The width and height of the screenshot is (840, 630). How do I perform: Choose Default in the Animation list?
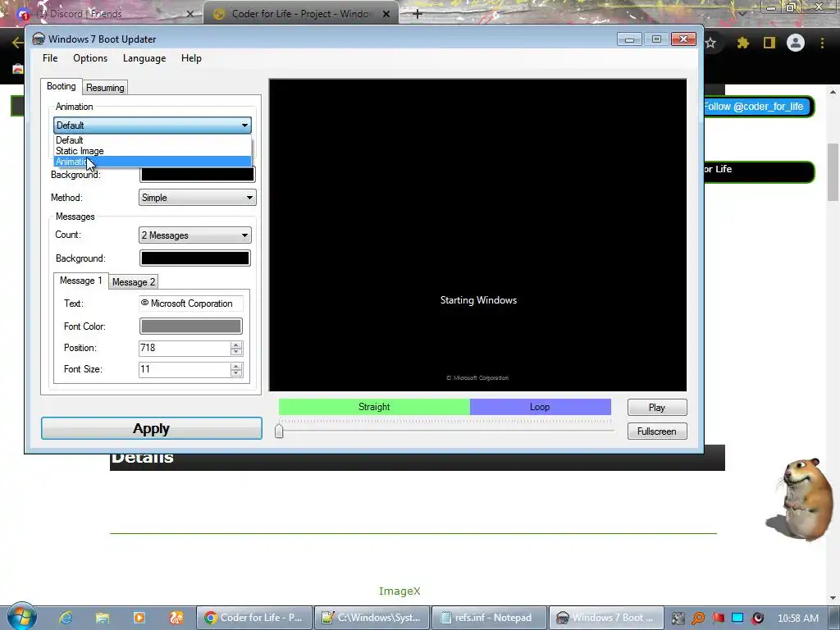click(x=152, y=139)
